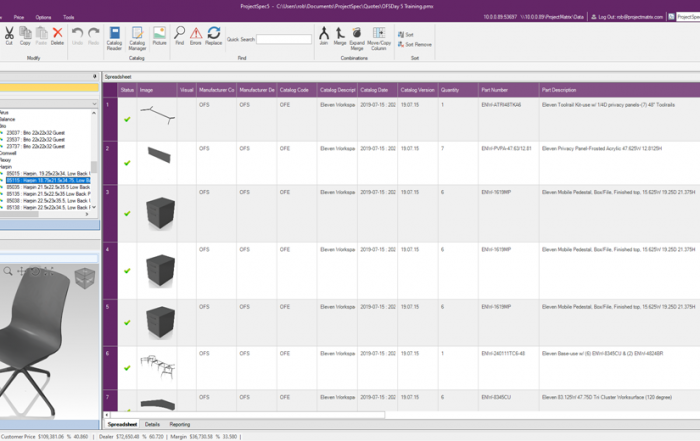
Task: Click the Undo arrow
Action: tap(77, 35)
